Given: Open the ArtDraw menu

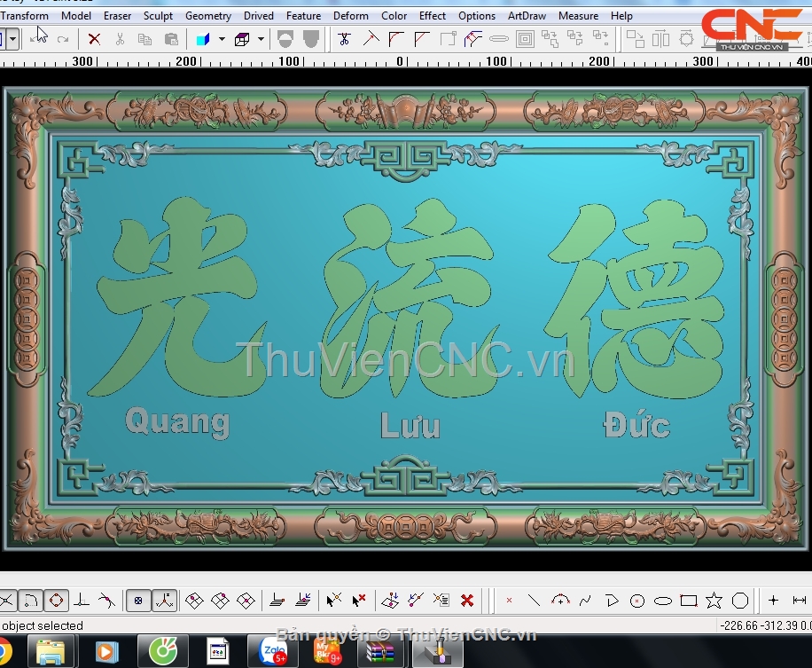Looking at the screenshot, I should 527,15.
